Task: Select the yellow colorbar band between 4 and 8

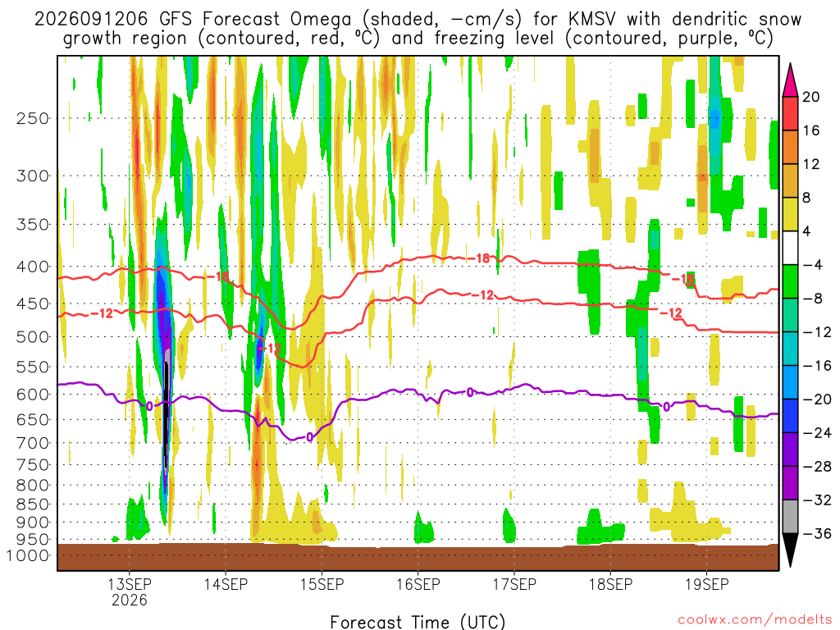Action: (x=790, y=214)
